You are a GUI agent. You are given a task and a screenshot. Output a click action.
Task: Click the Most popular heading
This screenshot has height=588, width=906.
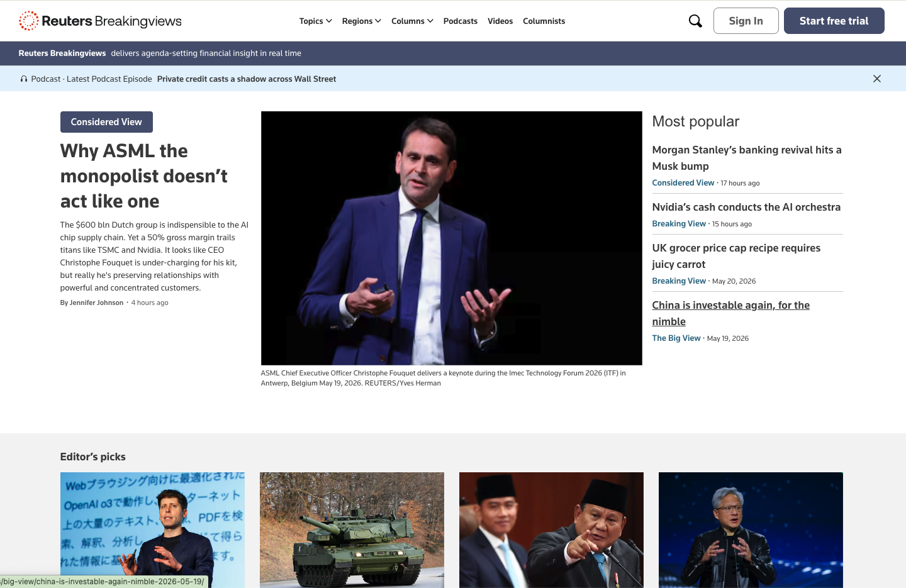696,121
